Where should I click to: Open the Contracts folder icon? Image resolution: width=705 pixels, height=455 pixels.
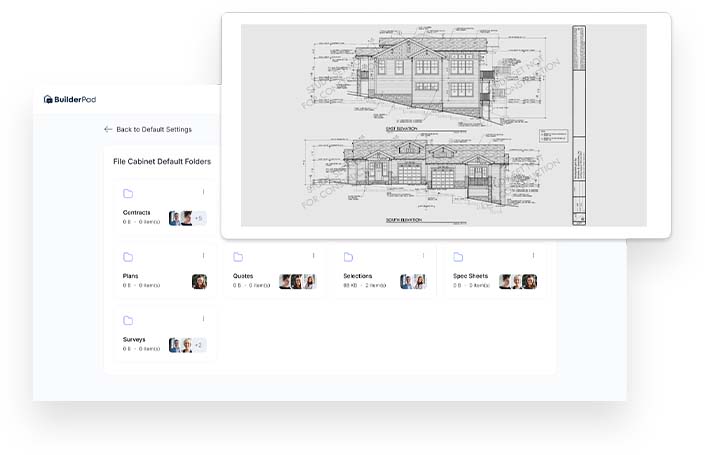[128, 194]
